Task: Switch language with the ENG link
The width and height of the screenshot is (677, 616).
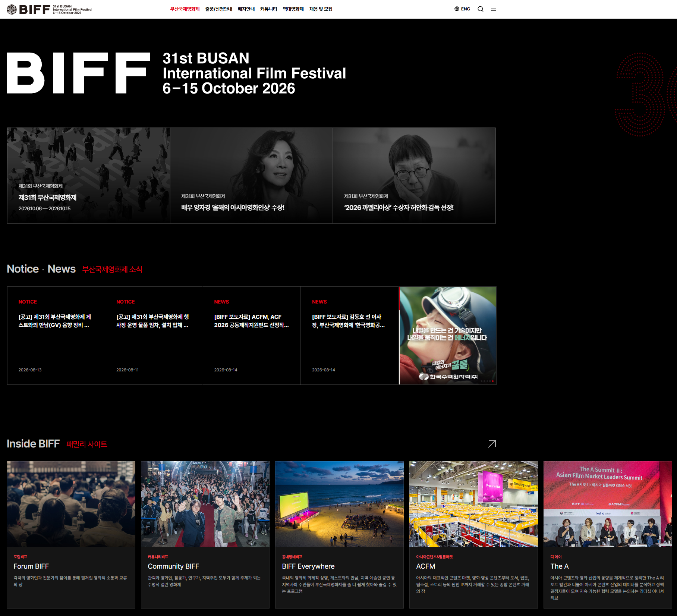Action: coord(466,9)
